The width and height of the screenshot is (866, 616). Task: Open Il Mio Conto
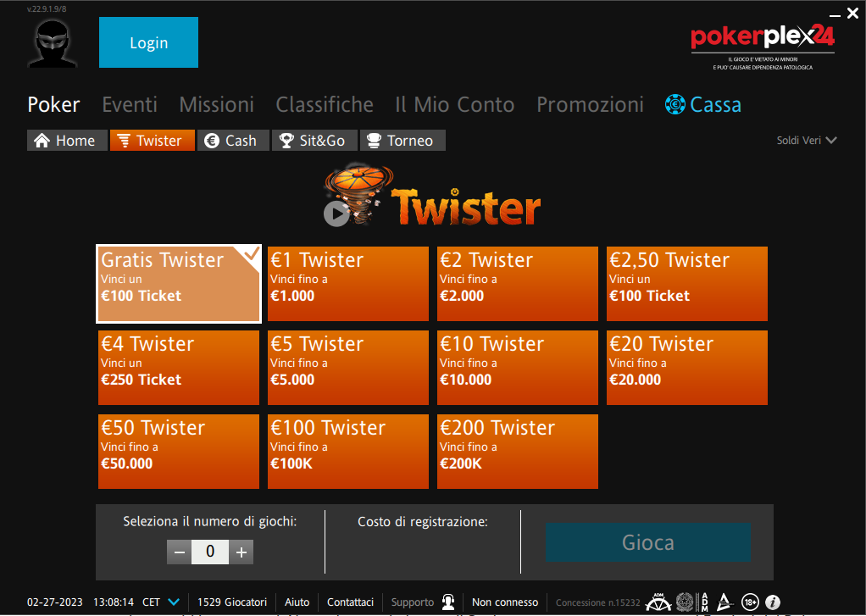click(454, 104)
